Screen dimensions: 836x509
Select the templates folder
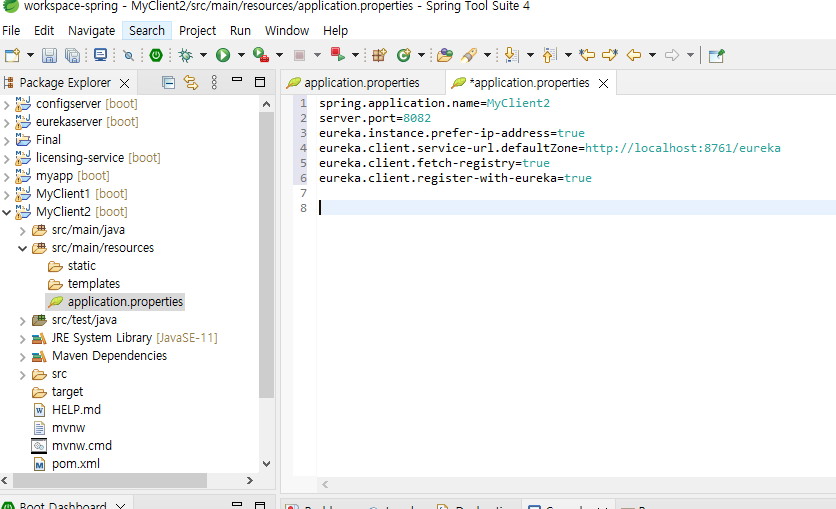tap(94, 284)
